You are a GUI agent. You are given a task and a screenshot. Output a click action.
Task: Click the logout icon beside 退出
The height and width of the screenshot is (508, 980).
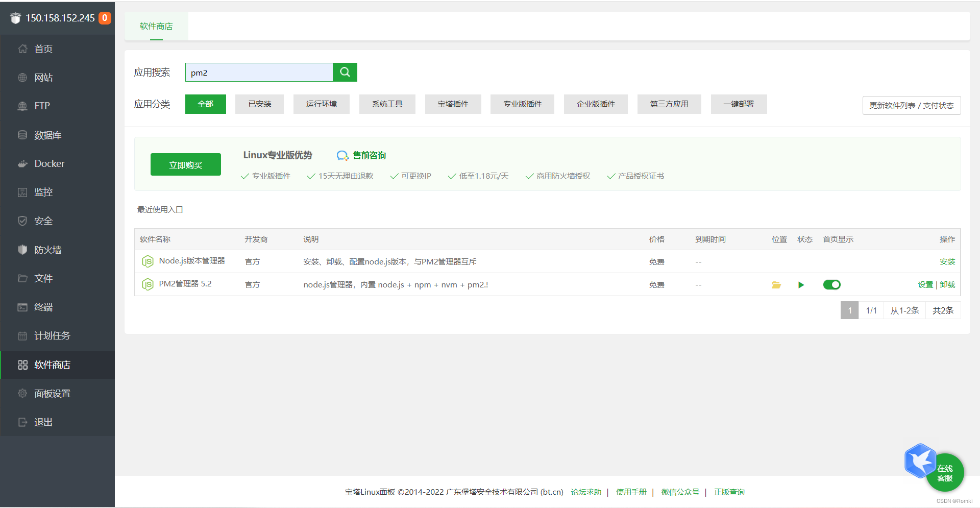pos(22,422)
